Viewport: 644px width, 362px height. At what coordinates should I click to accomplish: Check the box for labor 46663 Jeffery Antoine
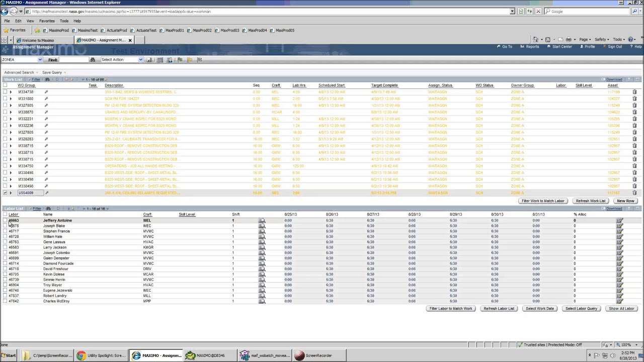[5, 220]
